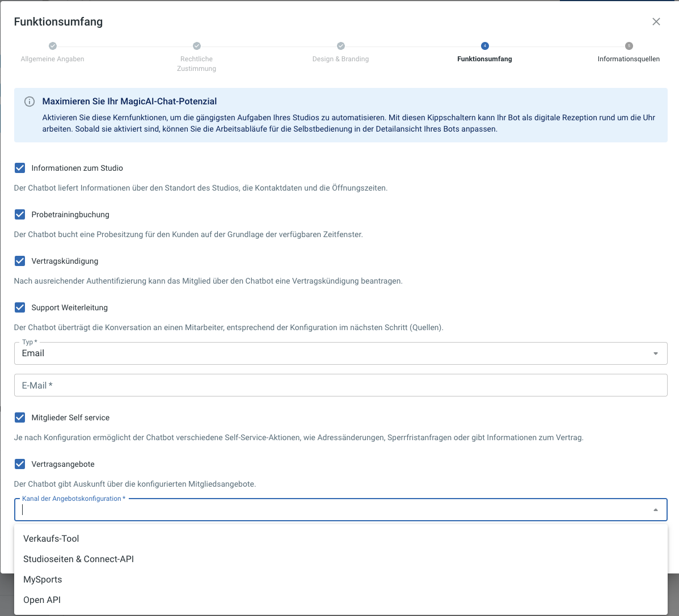
Task: Click the Rechtliche Zustimmung step checkmark circle
Action: (197, 46)
